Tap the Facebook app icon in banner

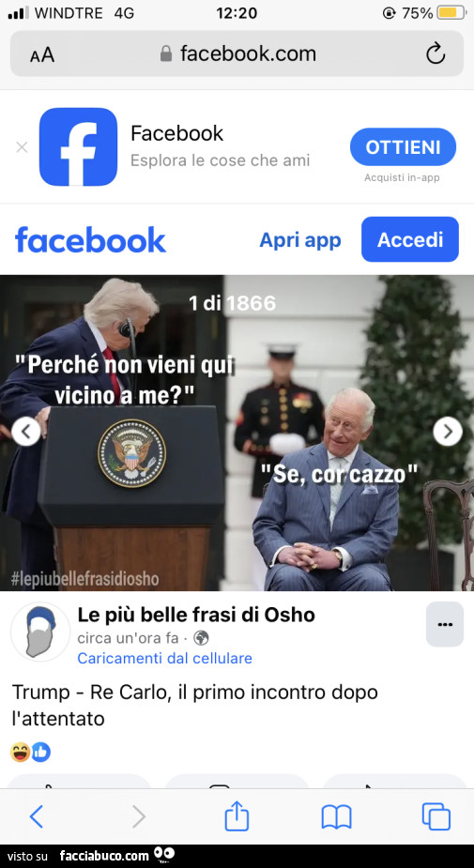[x=78, y=146]
